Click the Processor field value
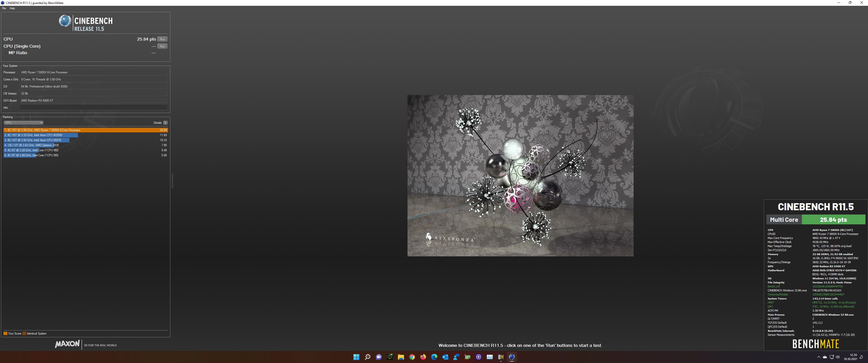Screen dimensions: 868x363 click(x=94, y=72)
